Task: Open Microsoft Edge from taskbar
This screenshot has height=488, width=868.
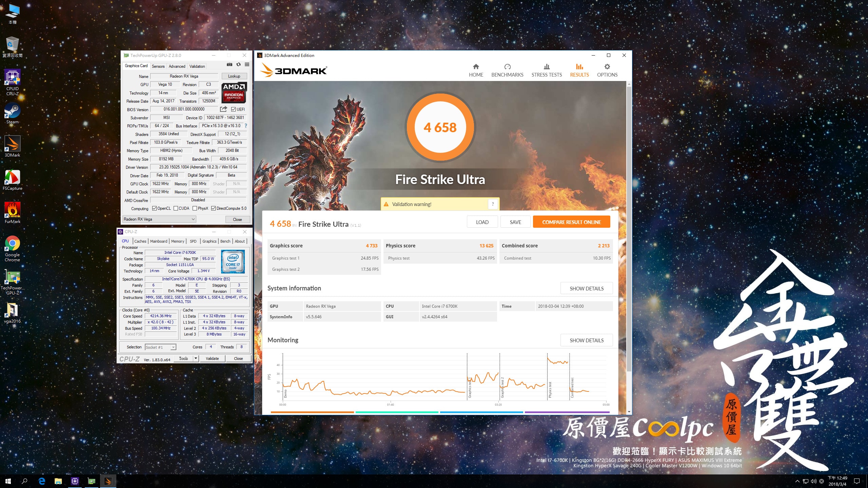Action: tap(42, 481)
